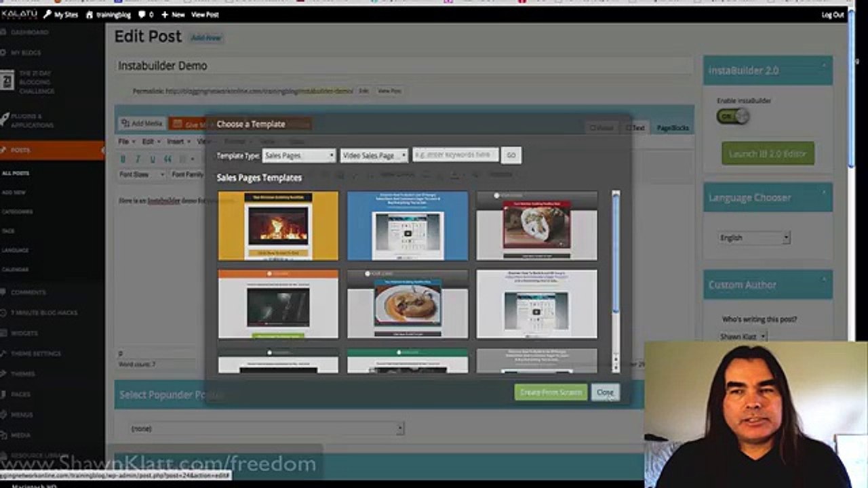Open the Posts sidebar menu item
868x488 pixels.
tap(52, 150)
